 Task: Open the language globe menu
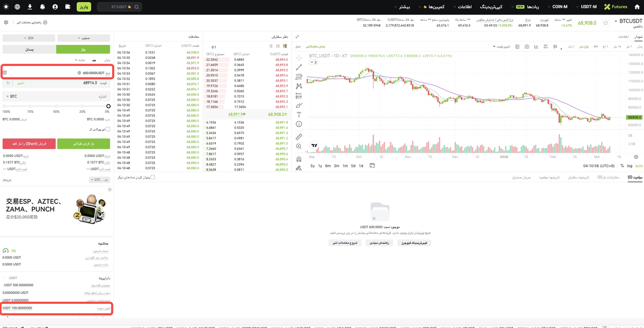pyautogui.click(x=18, y=7)
